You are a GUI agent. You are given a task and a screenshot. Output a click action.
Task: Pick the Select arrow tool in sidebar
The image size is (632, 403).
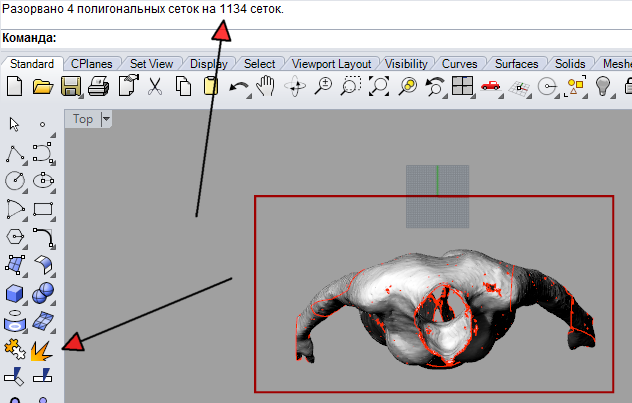14,125
